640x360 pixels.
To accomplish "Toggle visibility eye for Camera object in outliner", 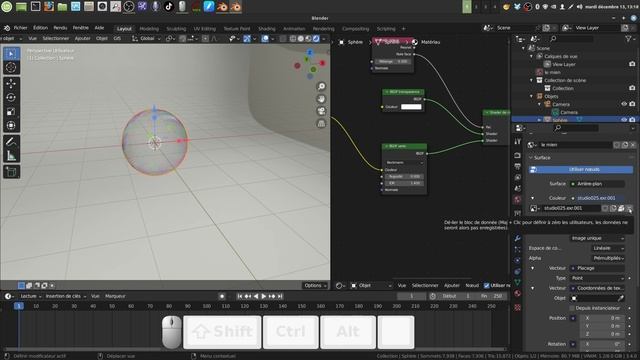I will (624, 104).
